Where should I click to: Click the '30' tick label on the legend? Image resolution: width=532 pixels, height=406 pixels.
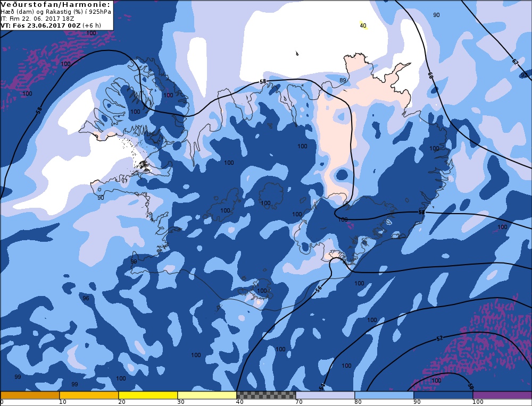[181, 402]
